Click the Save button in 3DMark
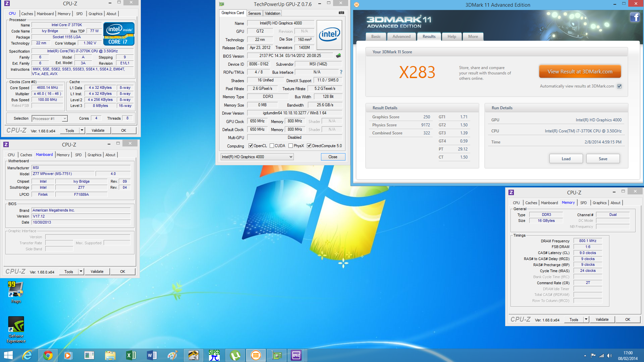Viewport: 644px width, 362px height. point(603,159)
